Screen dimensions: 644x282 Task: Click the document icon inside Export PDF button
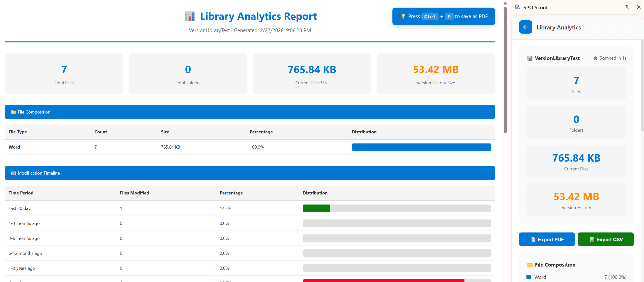[x=533, y=239]
